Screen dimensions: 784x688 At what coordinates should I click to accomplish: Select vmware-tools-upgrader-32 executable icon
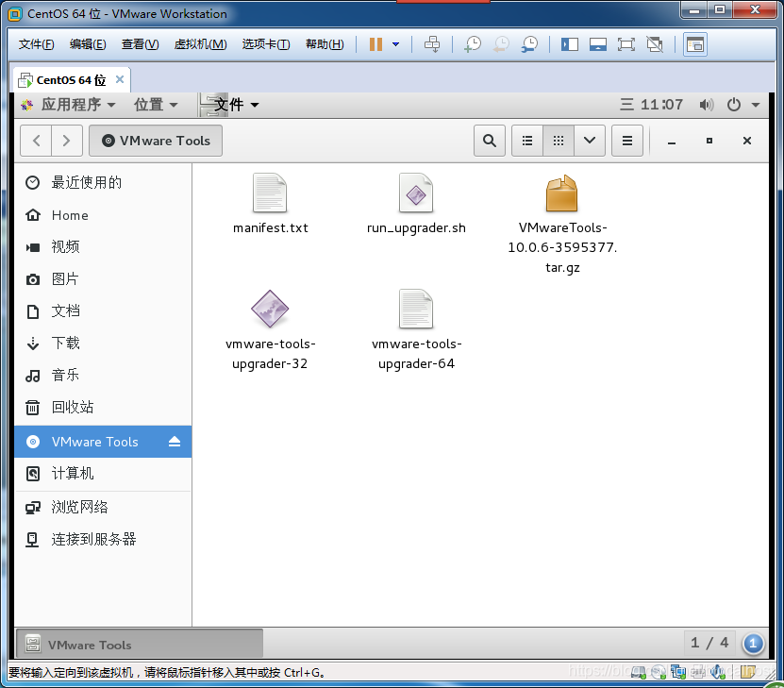(x=270, y=309)
